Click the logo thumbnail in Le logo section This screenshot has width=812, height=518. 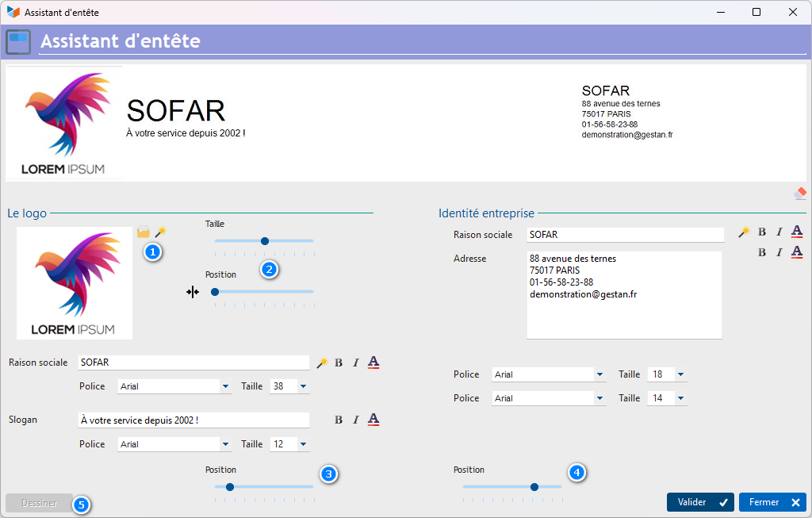(x=75, y=283)
